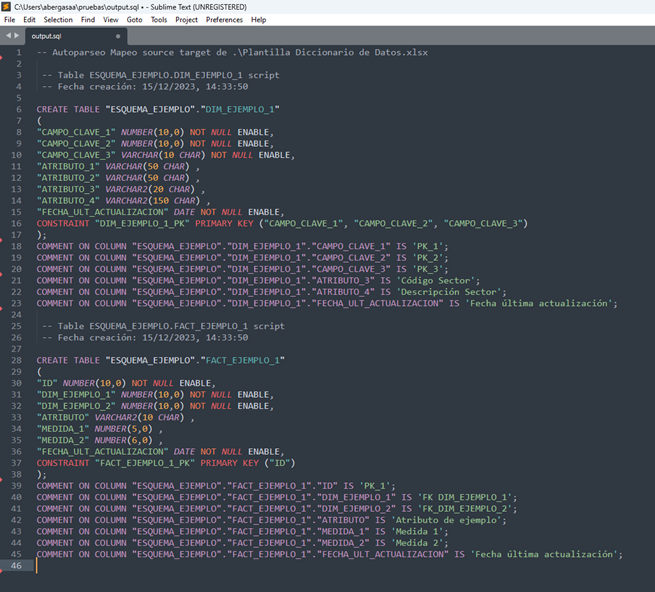Click the DIM_EJEMPLO_1 script comment on line 3

point(161,75)
